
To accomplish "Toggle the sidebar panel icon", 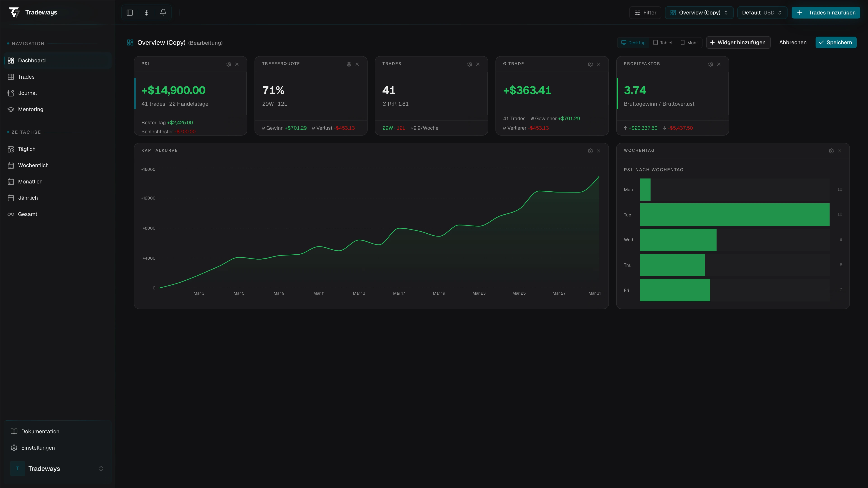I will coord(129,12).
